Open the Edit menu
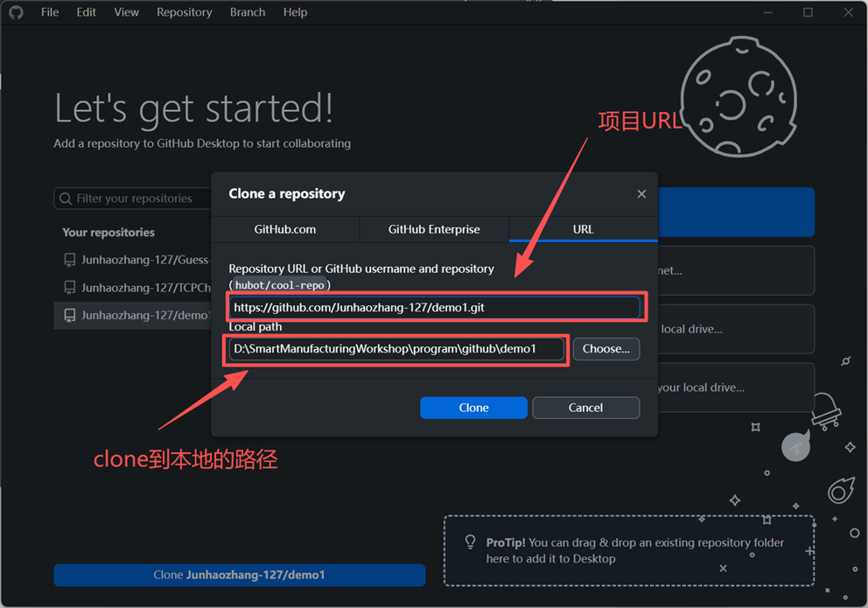Image resolution: width=868 pixels, height=608 pixels. click(86, 12)
